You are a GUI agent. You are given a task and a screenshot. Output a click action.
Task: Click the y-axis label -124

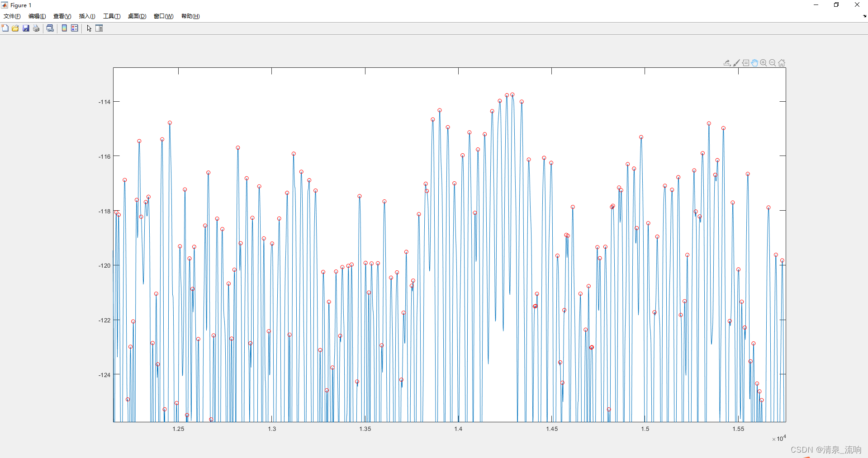click(x=104, y=375)
